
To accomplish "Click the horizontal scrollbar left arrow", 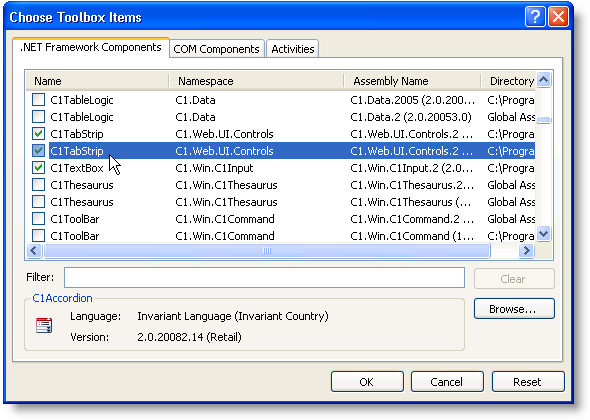I will [x=34, y=250].
